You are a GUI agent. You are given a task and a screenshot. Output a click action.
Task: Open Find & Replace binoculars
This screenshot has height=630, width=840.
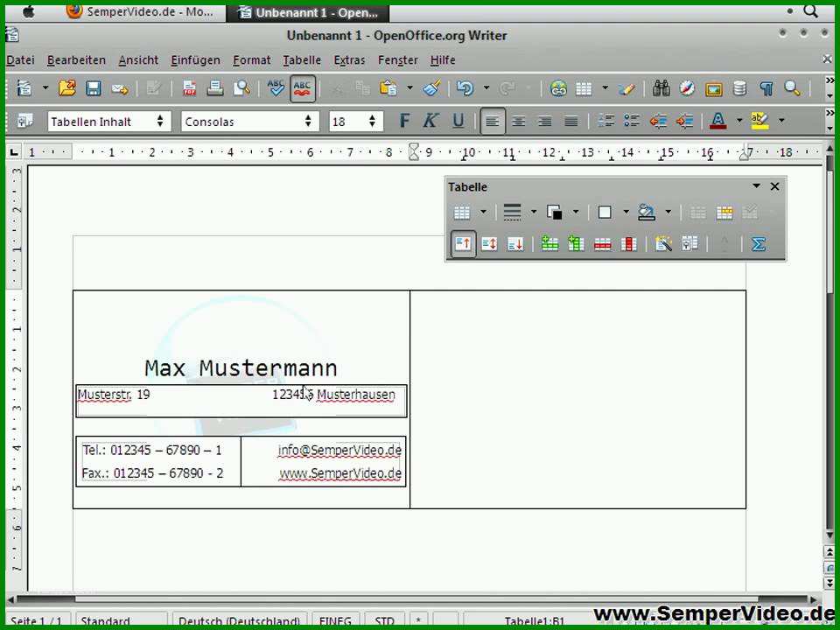pyautogui.click(x=661, y=87)
